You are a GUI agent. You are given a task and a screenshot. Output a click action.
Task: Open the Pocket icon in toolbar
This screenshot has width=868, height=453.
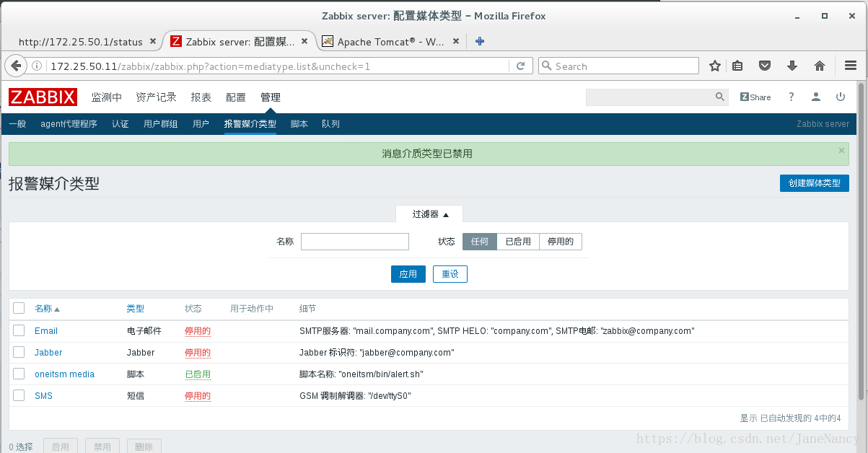765,66
